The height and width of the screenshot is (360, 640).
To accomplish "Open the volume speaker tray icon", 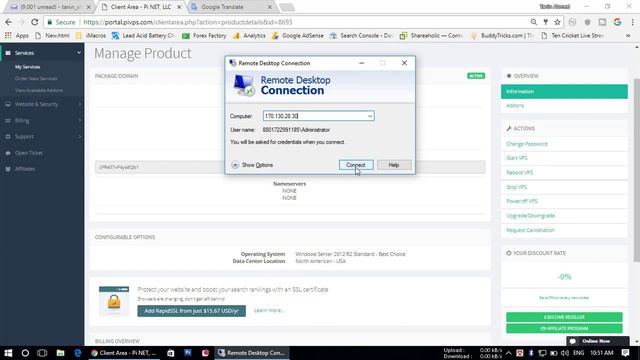I will [565, 353].
